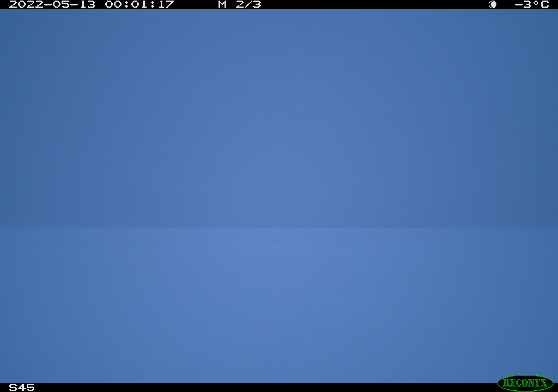Viewport: 558px width, 392px height.
Task: Click the minus sign before 3°C
Action: [519, 4]
